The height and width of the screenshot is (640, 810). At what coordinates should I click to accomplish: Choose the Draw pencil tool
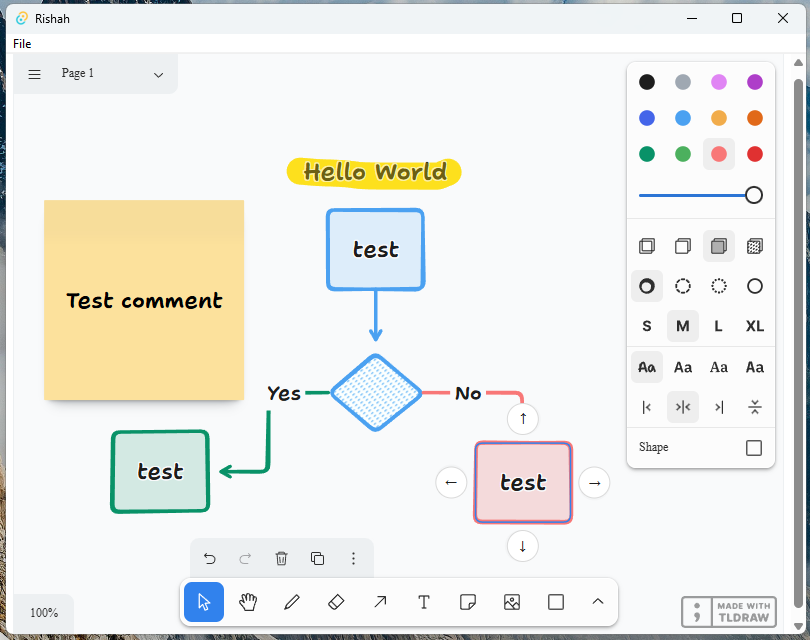coord(292,602)
